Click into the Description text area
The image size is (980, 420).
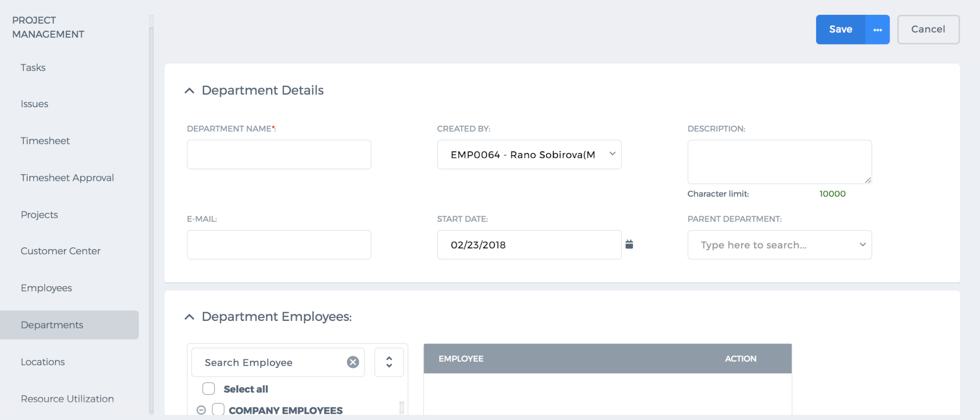779,162
